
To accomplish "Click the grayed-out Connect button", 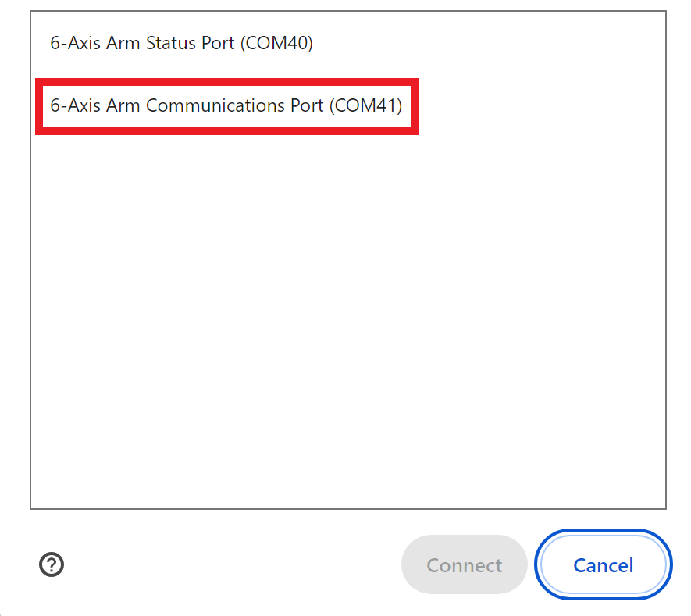I will [464, 564].
